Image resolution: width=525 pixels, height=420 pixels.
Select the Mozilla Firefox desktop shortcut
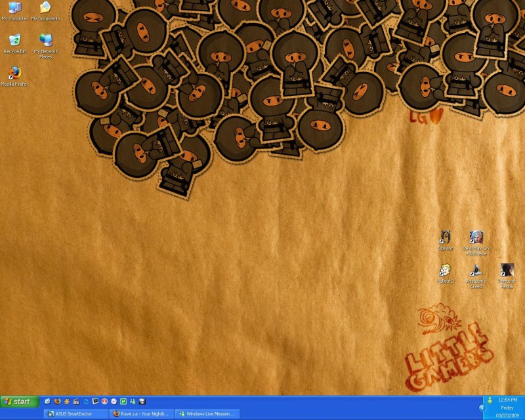pyautogui.click(x=14, y=76)
